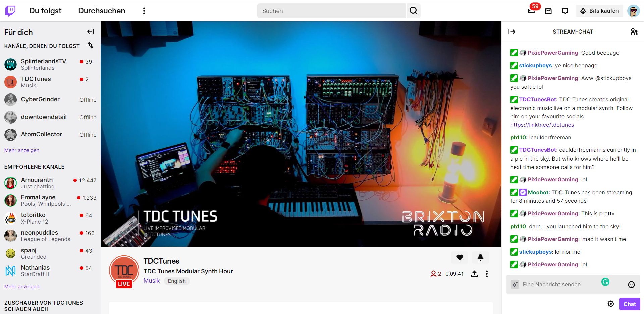Click username on 'Good beepage' message
Image resolution: width=644 pixels, height=314 pixels.
tap(553, 53)
